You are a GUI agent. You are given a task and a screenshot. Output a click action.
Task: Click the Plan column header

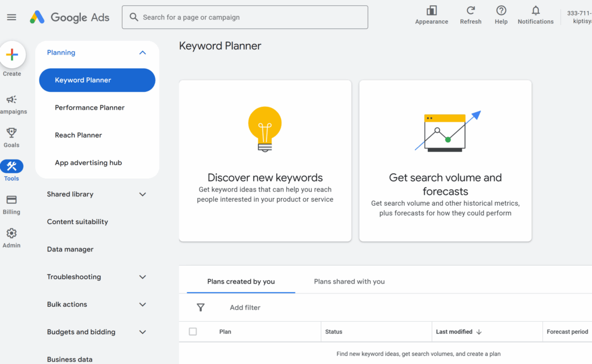point(225,332)
